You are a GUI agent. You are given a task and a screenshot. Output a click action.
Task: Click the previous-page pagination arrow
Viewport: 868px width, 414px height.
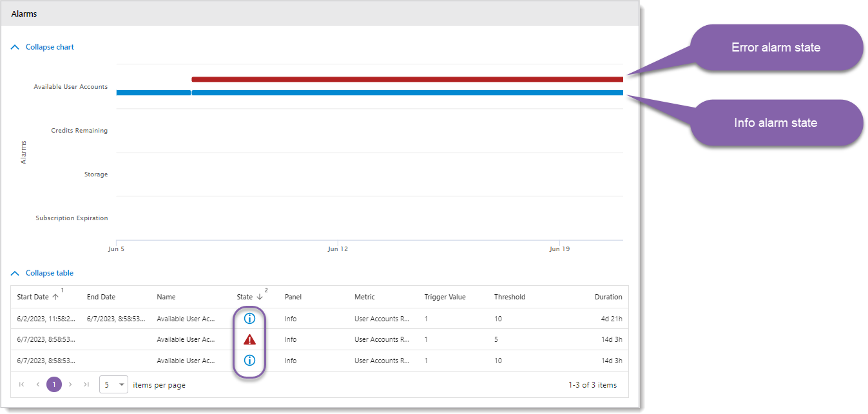(37, 384)
